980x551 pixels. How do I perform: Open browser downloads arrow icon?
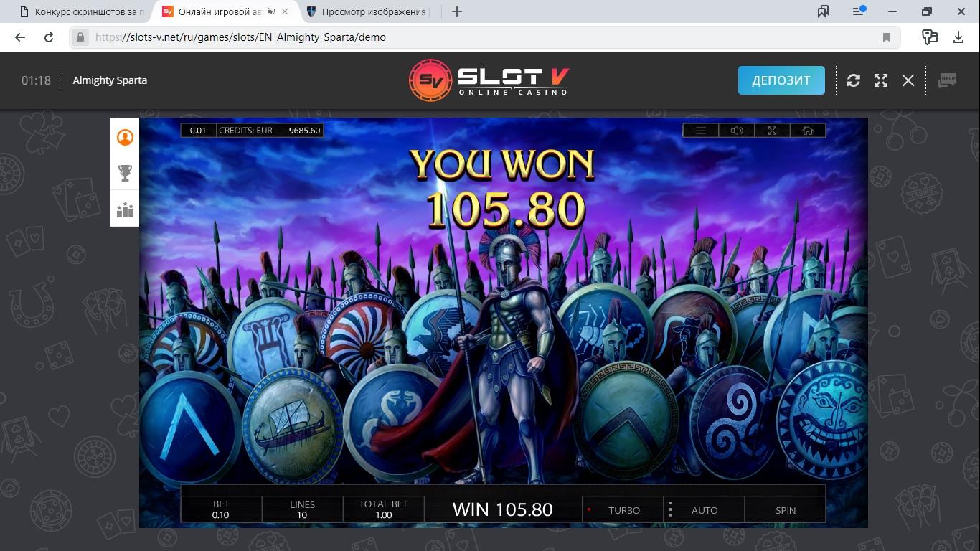(958, 37)
